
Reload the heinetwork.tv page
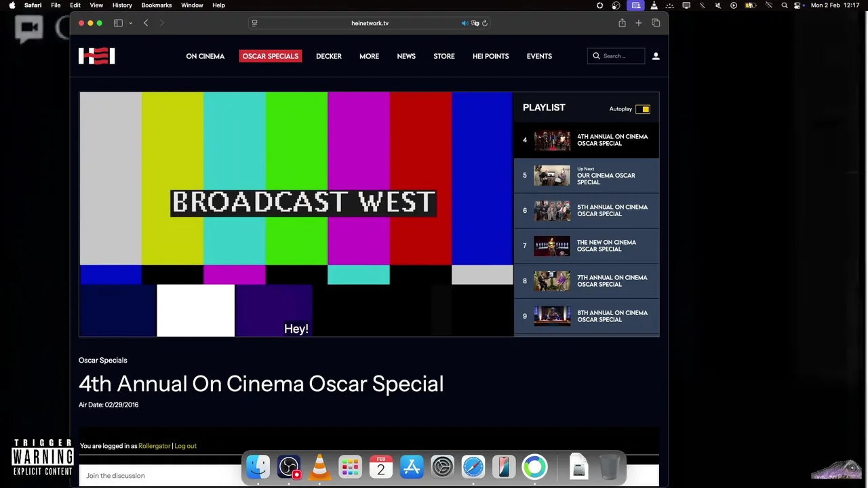485,23
